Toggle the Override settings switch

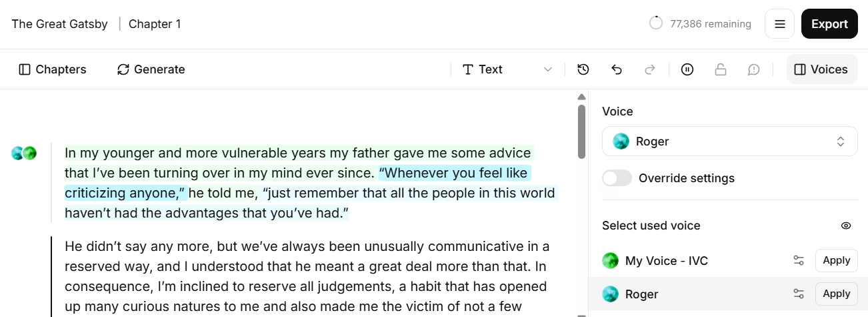tap(617, 178)
